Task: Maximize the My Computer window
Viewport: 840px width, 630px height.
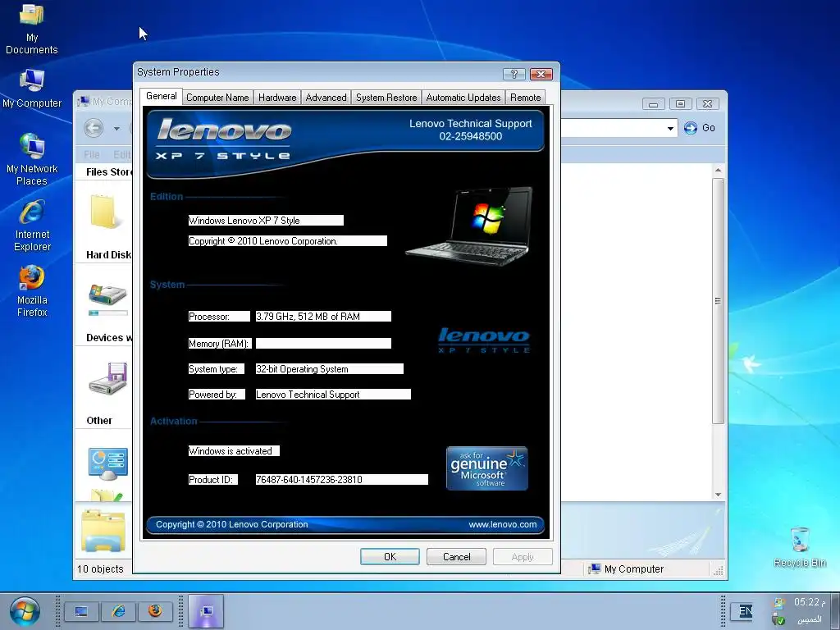Action: click(680, 104)
